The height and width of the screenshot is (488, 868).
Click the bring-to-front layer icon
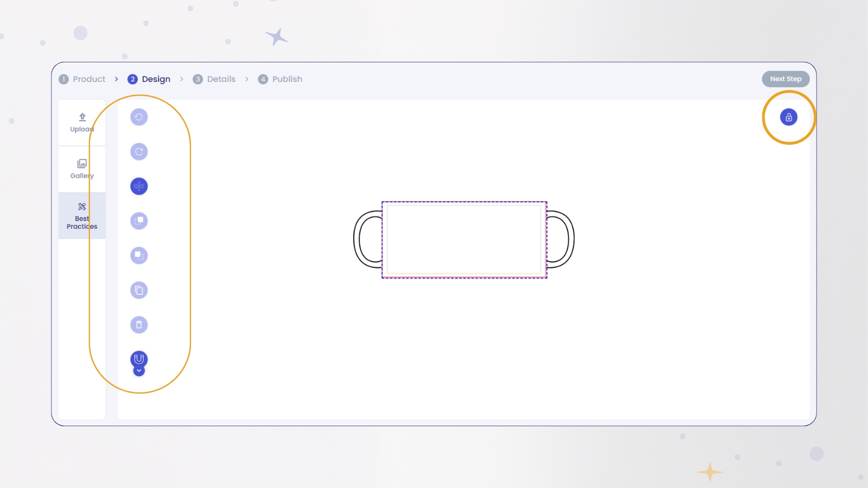pos(139,221)
